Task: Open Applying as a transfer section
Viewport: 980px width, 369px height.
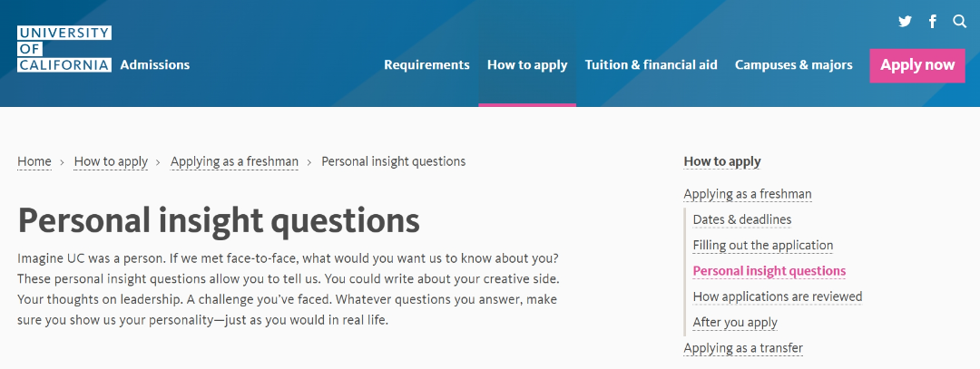Action: [x=743, y=348]
